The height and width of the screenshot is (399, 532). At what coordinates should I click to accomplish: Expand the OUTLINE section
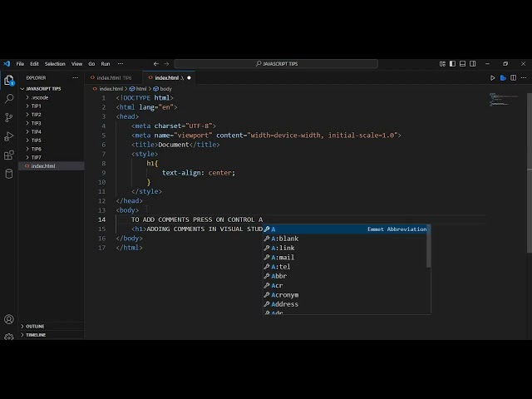52,326
